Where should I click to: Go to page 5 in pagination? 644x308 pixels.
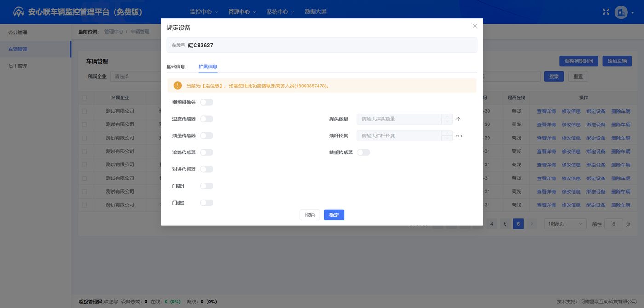(505, 224)
